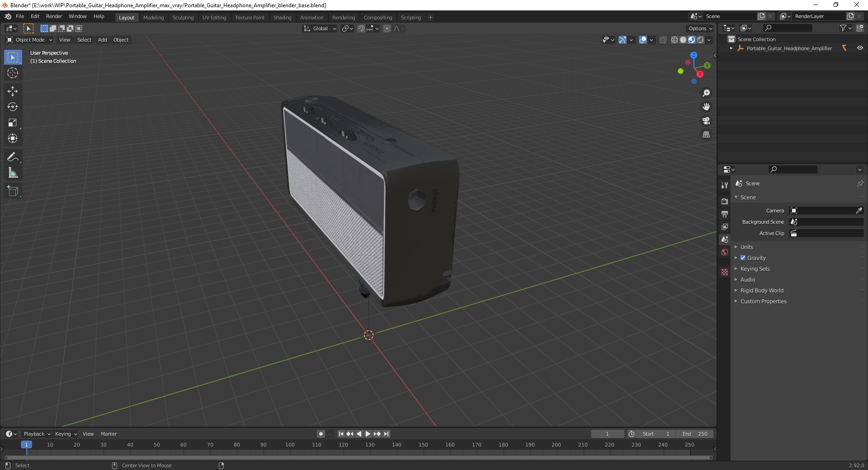Open the Output properties tab
Viewport: 868px width, 470px height.
tap(725, 214)
